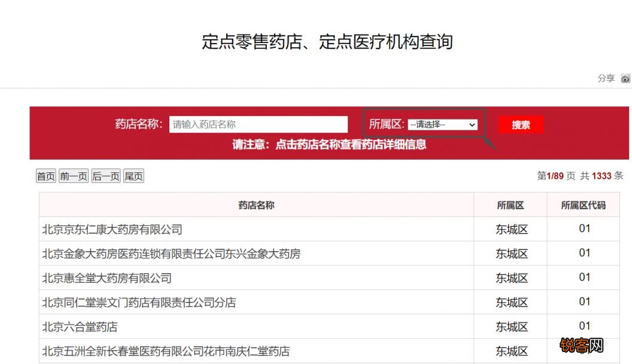Go to 首页 first page
Image resolution: width=632 pixels, height=364 pixels.
(x=46, y=176)
